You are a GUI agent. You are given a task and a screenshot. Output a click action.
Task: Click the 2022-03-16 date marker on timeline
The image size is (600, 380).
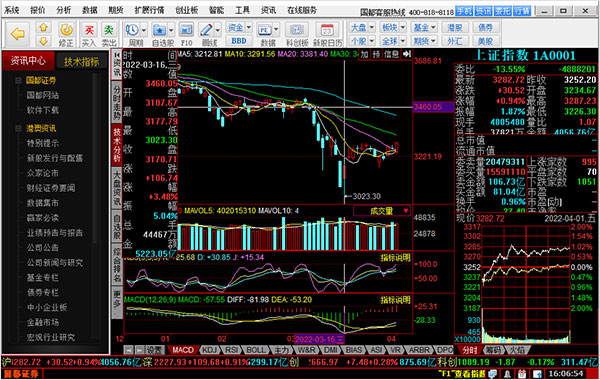click(x=319, y=339)
